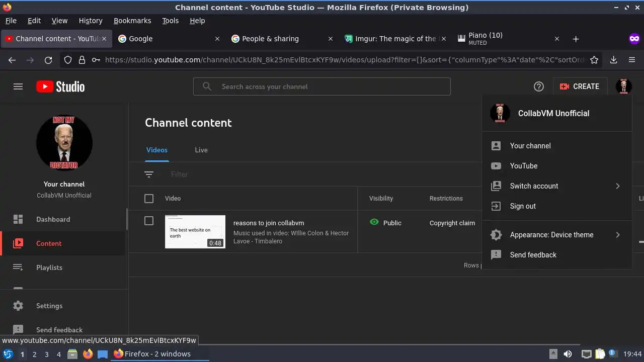Open Your channel from the account menu
This screenshot has width=644, height=362.
(x=556, y=146)
